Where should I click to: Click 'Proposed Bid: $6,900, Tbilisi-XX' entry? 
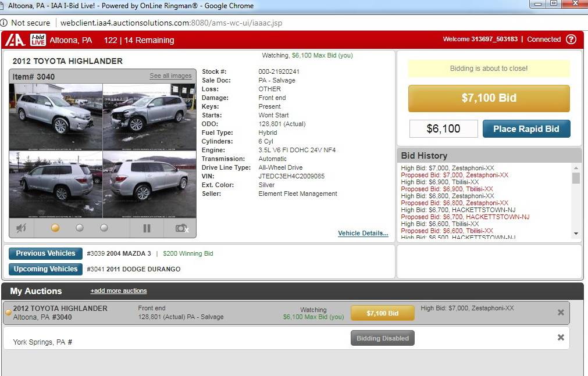[447, 189]
